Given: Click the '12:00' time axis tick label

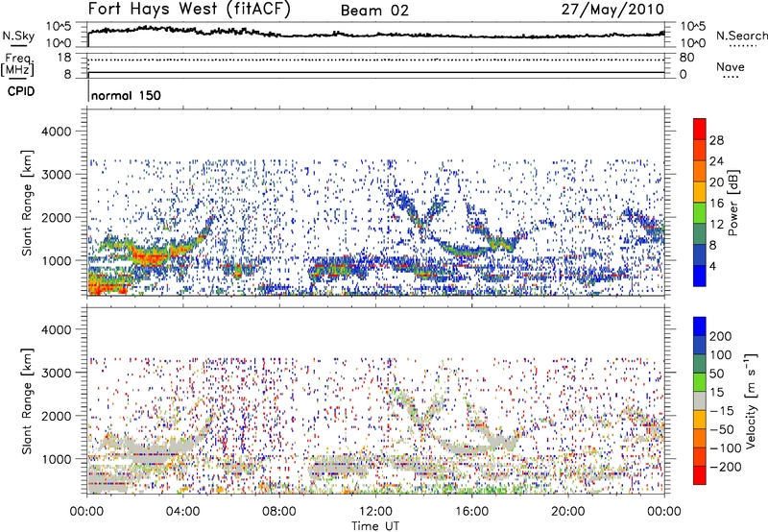Looking at the screenshot, I should click(375, 512).
